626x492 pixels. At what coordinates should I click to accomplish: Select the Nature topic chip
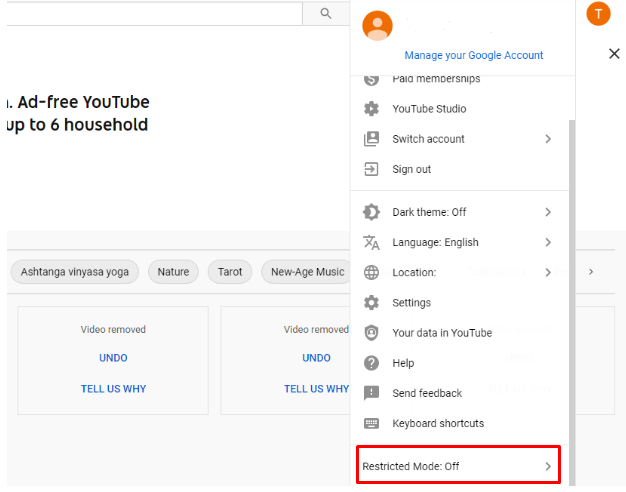click(173, 272)
